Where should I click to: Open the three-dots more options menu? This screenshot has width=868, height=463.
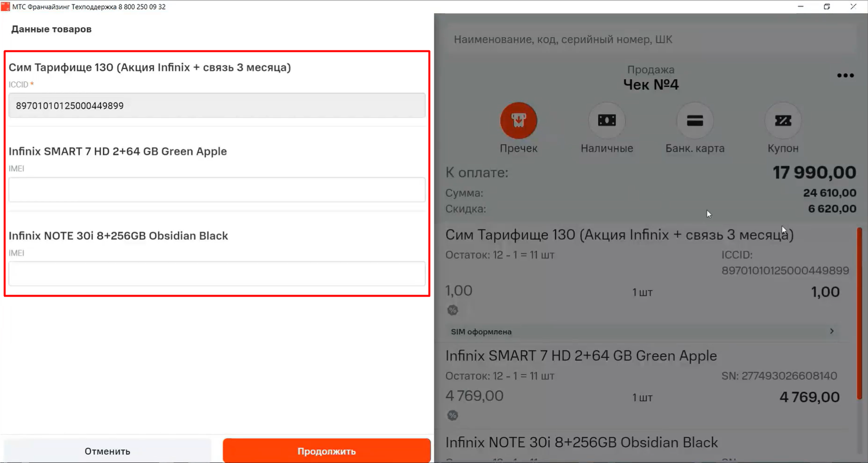[x=845, y=75]
